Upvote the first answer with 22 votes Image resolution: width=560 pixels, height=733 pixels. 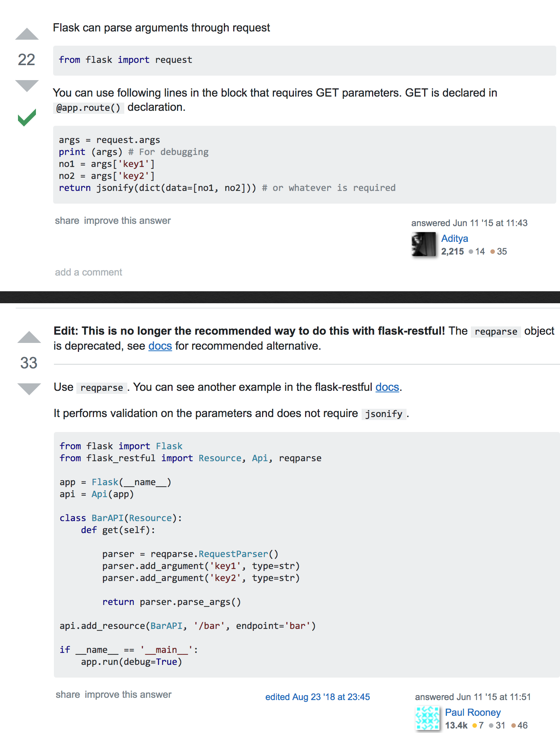pos(27,34)
